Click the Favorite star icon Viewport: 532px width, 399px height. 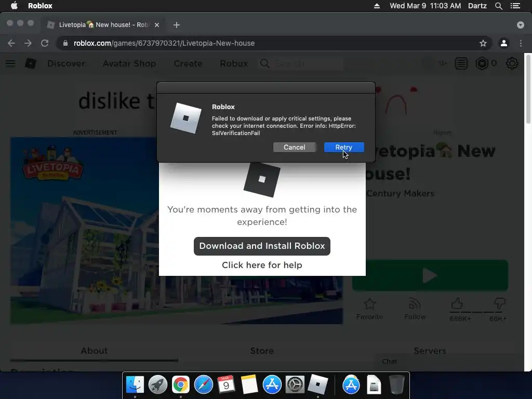coord(370,303)
